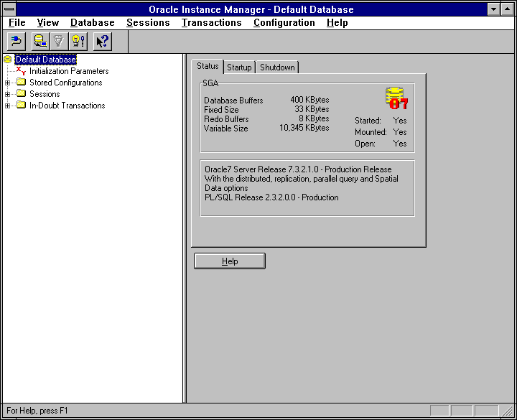Click the Oracle7 database status icon
Image resolution: width=517 pixels, height=420 pixels.
pos(396,98)
